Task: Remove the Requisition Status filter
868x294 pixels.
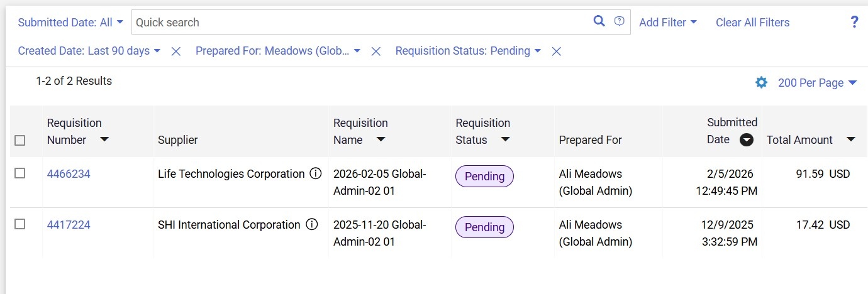Action: [x=556, y=52]
